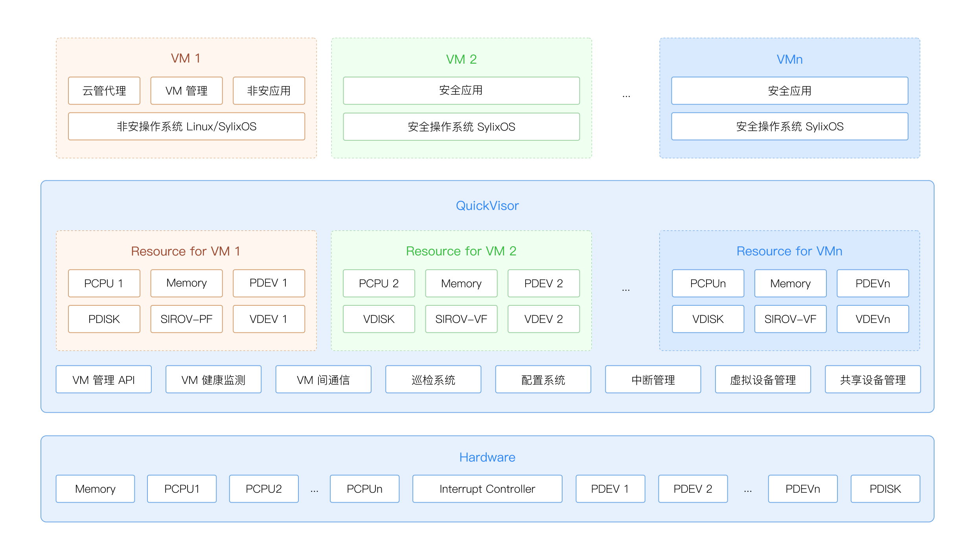Select the 中断管理 box
975x560 pixels.
pyautogui.click(x=653, y=380)
